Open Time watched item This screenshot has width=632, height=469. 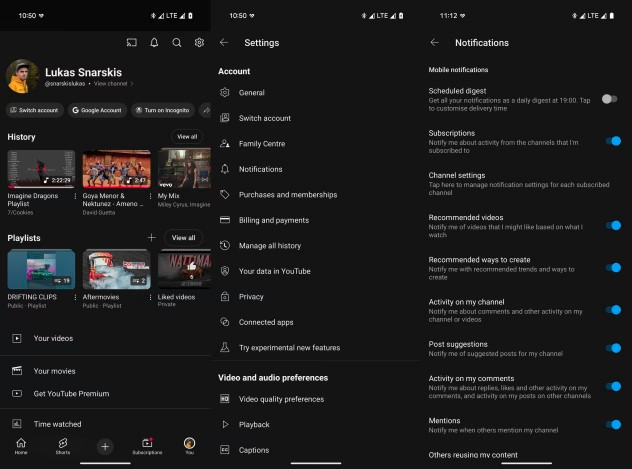(105, 424)
